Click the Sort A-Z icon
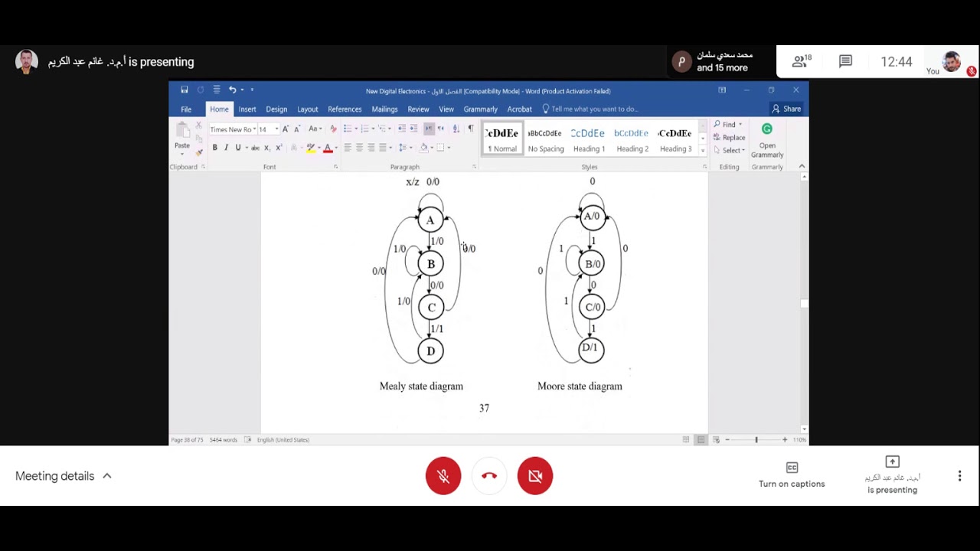The width and height of the screenshot is (980, 551). click(456, 129)
